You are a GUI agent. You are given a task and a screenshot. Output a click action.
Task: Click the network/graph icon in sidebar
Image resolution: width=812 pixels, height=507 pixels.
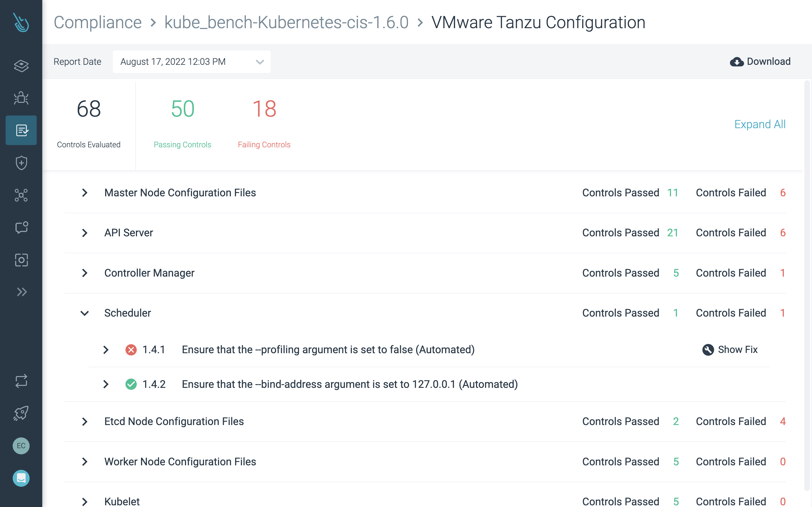coord(21,195)
